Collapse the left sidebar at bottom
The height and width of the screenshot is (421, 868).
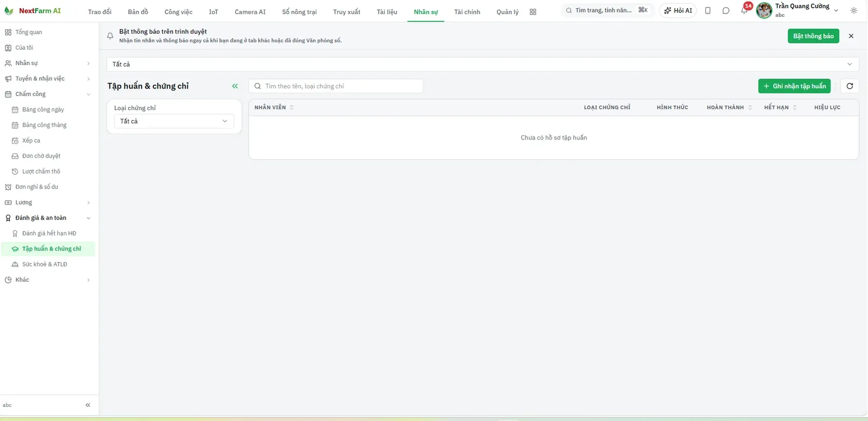point(88,405)
